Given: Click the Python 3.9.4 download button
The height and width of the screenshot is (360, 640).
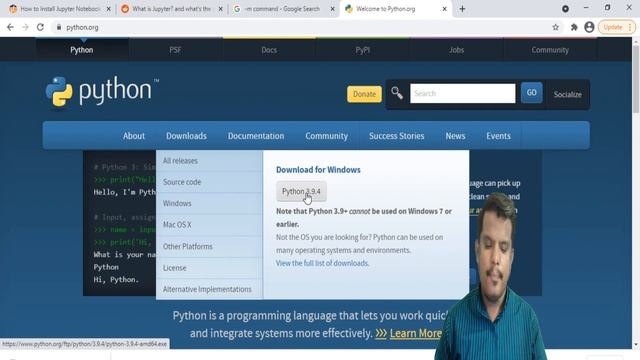Looking at the screenshot, I should (x=301, y=191).
